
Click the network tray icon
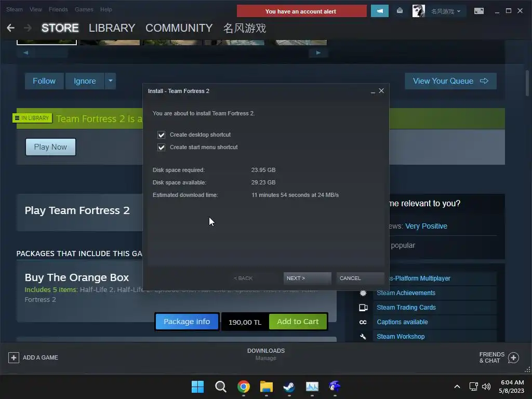[x=474, y=387]
